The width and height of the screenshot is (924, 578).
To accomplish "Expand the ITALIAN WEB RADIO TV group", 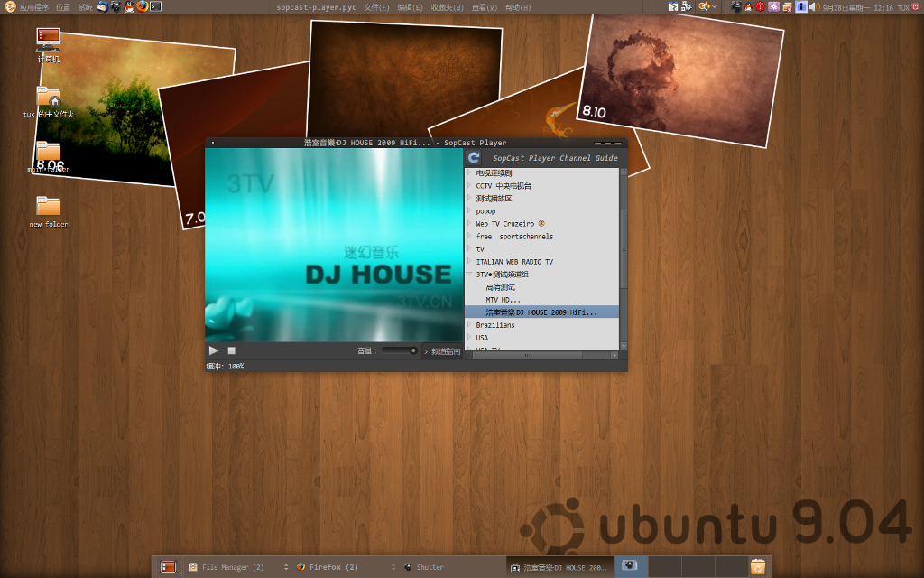I will (x=469, y=261).
